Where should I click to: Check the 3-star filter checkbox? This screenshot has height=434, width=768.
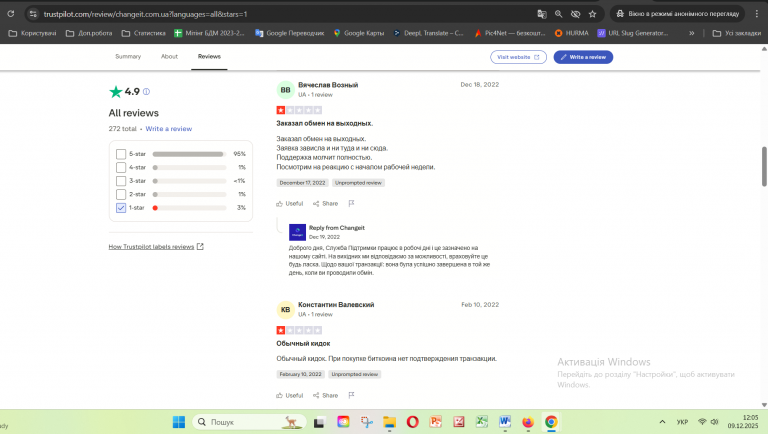click(x=121, y=181)
